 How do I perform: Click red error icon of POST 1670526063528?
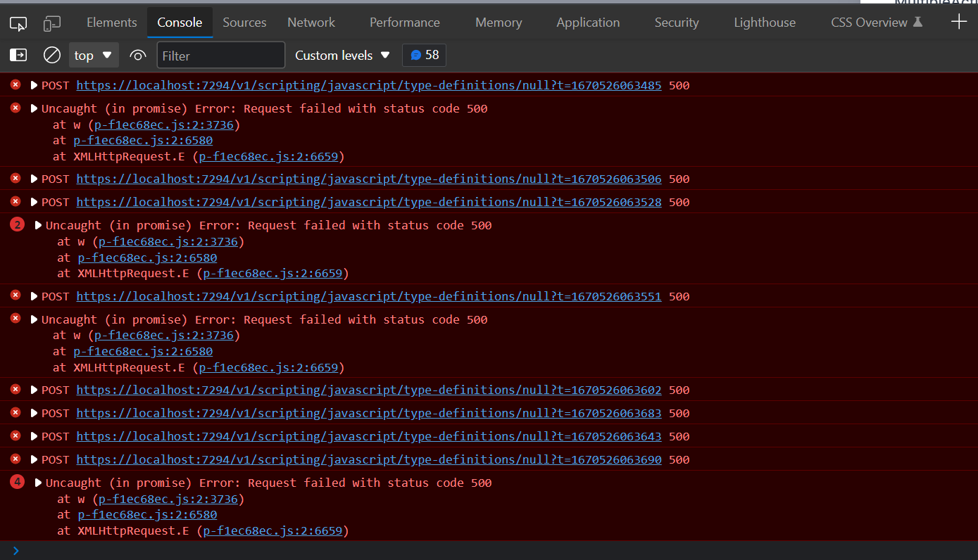coord(15,201)
